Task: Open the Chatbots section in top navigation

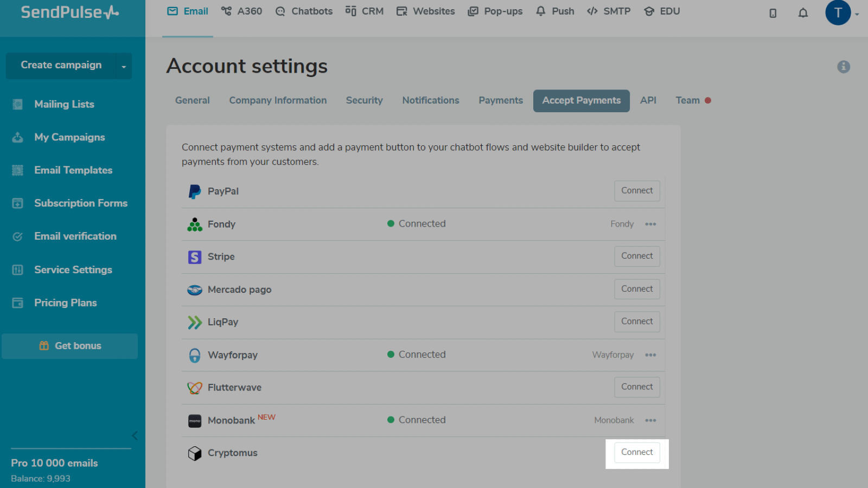Action: coord(304,11)
